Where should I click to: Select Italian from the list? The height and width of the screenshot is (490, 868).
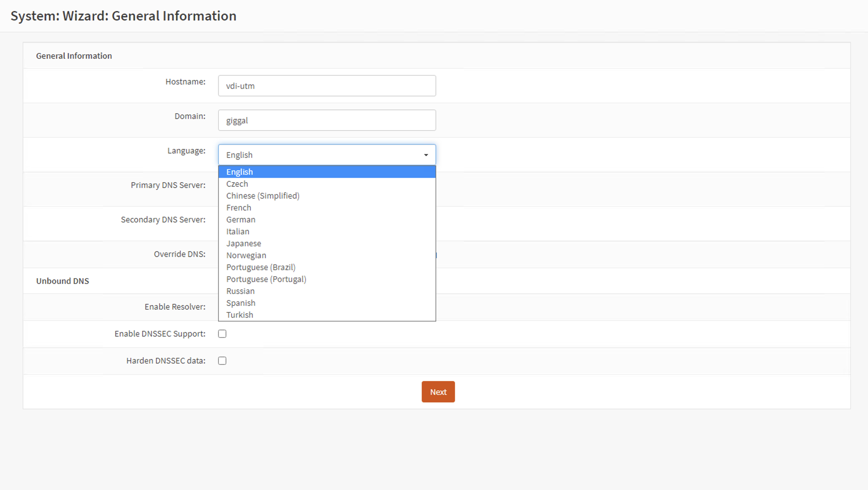(x=238, y=231)
